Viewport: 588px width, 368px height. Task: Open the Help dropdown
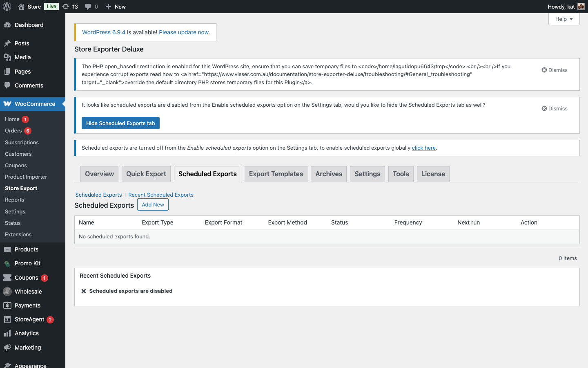564,19
